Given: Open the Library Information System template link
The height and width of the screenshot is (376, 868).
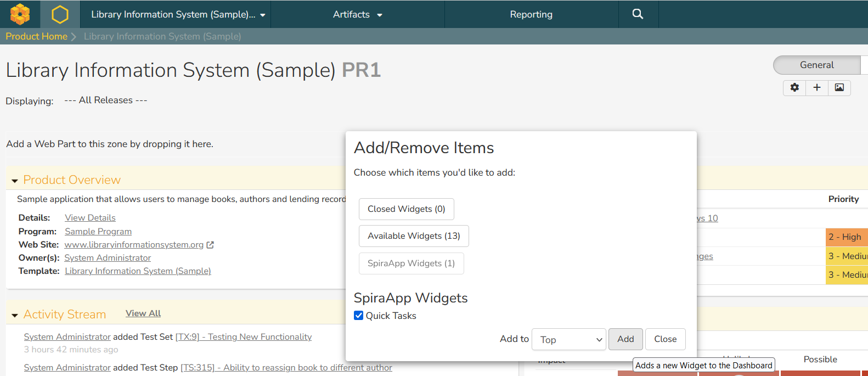Looking at the screenshot, I should (138, 271).
